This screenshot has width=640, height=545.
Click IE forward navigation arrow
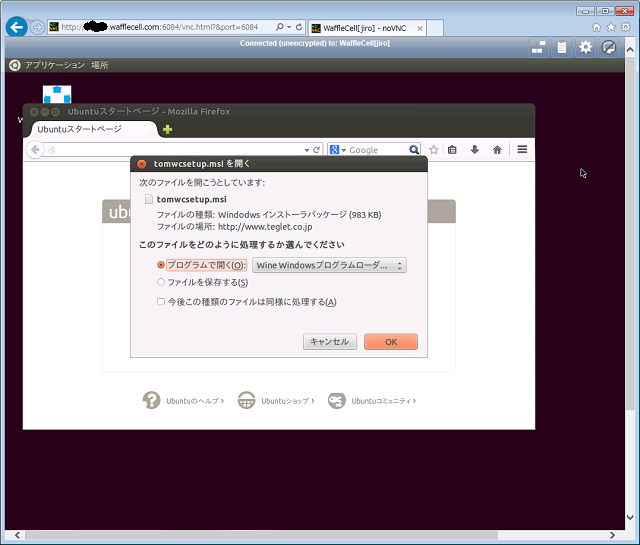pos(37,27)
